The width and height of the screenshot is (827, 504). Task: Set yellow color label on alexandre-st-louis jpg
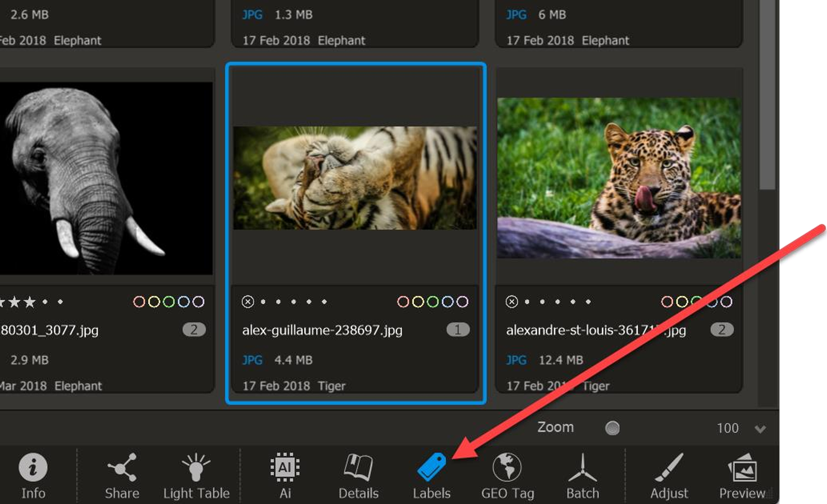click(682, 302)
